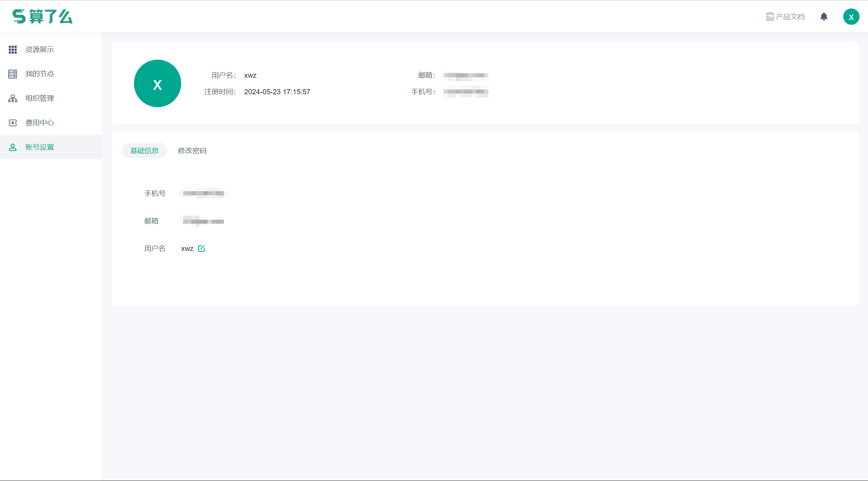The height and width of the screenshot is (481, 868).
Task: Click the xwz username in 基础信息
Action: (187, 249)
